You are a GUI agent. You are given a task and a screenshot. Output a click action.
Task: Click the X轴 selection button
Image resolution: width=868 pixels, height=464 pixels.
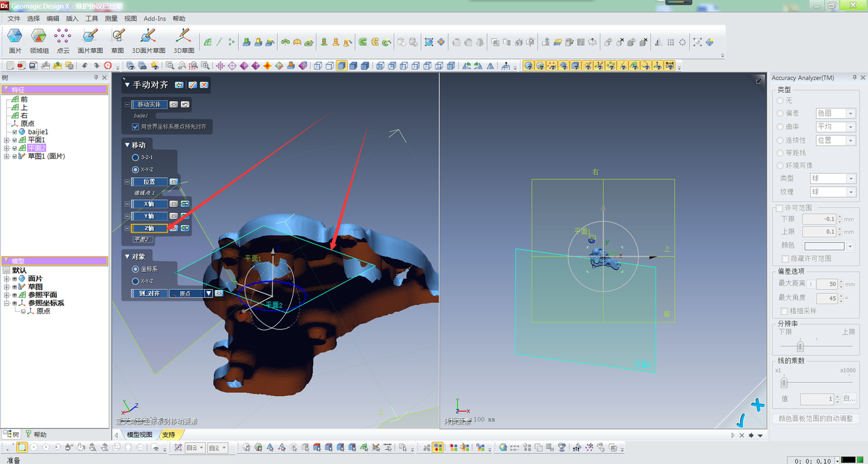coord(150,204)
